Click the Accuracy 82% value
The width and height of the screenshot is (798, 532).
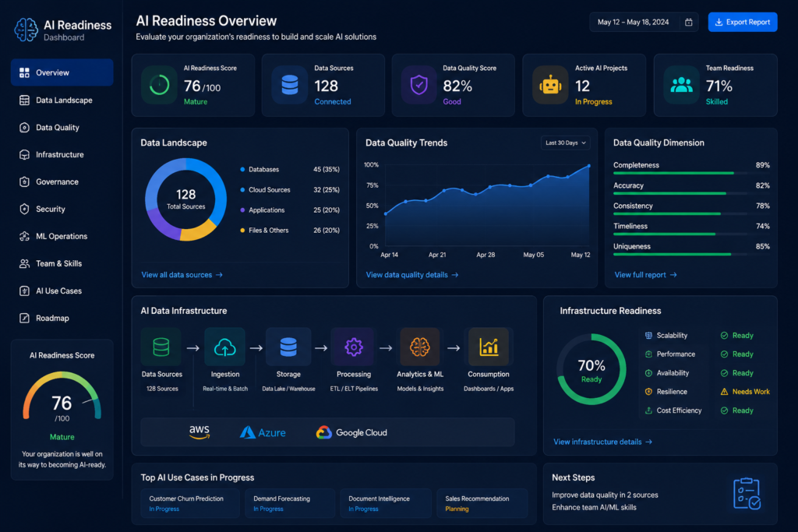(762, 185)
